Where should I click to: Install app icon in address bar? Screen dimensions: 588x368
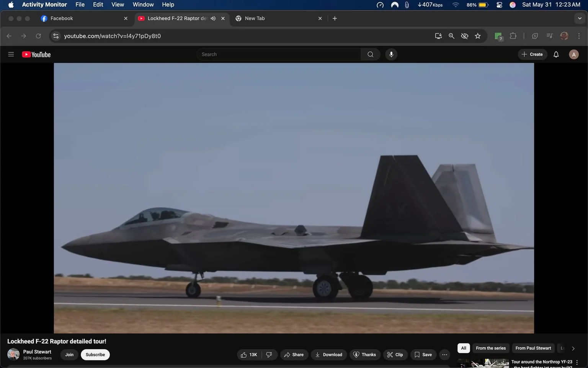tap(438, 36)
